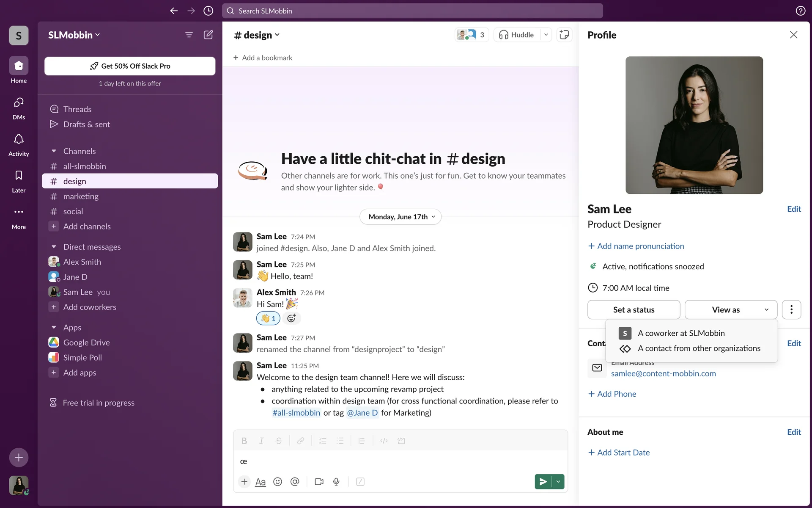This screenshot has height=508, width=812.
Task: Toggle the Aa formatting toolbar visibility
Action: tap(261, 482)
